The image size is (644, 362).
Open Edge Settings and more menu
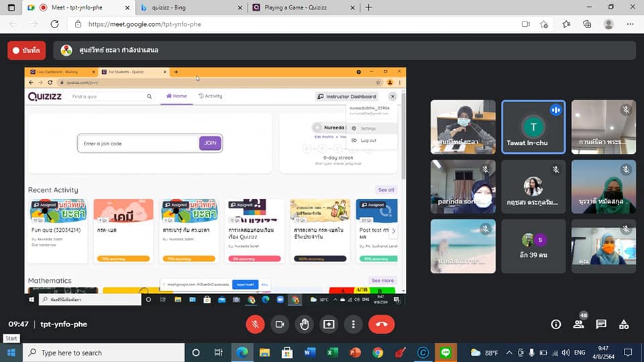tap(630, 24)
